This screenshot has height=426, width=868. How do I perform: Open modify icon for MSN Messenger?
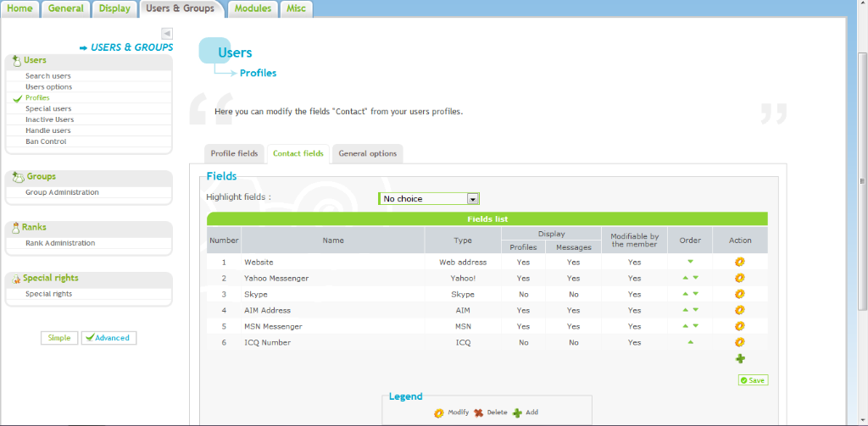(x=739, y=326)
